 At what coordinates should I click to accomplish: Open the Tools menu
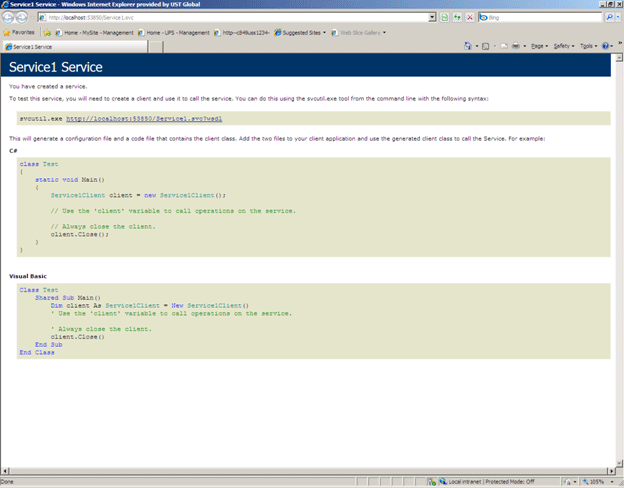tap(588, 46)
